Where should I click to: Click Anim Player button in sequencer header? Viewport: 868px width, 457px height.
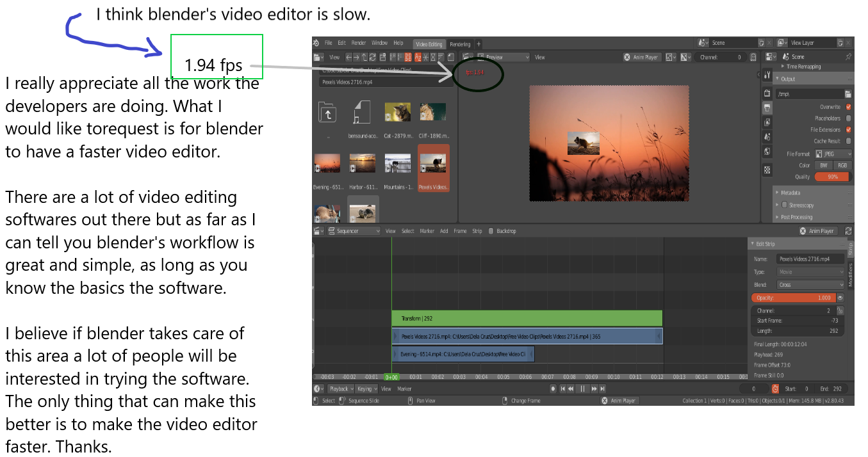817,231
